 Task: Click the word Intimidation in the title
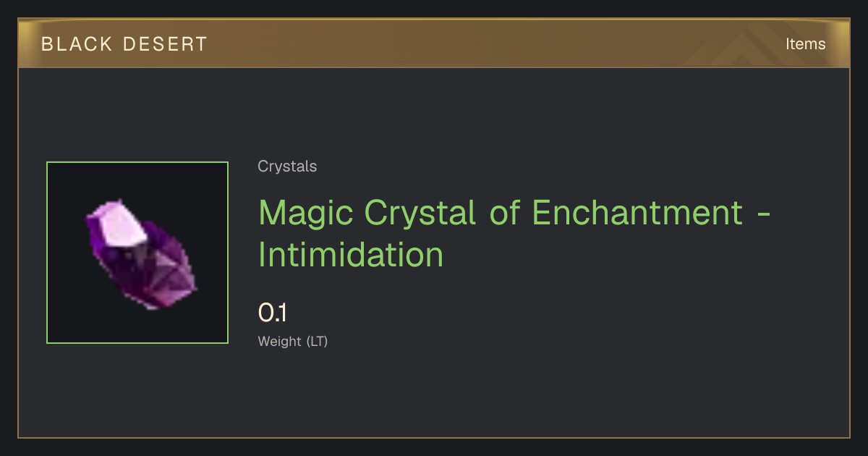351,255
